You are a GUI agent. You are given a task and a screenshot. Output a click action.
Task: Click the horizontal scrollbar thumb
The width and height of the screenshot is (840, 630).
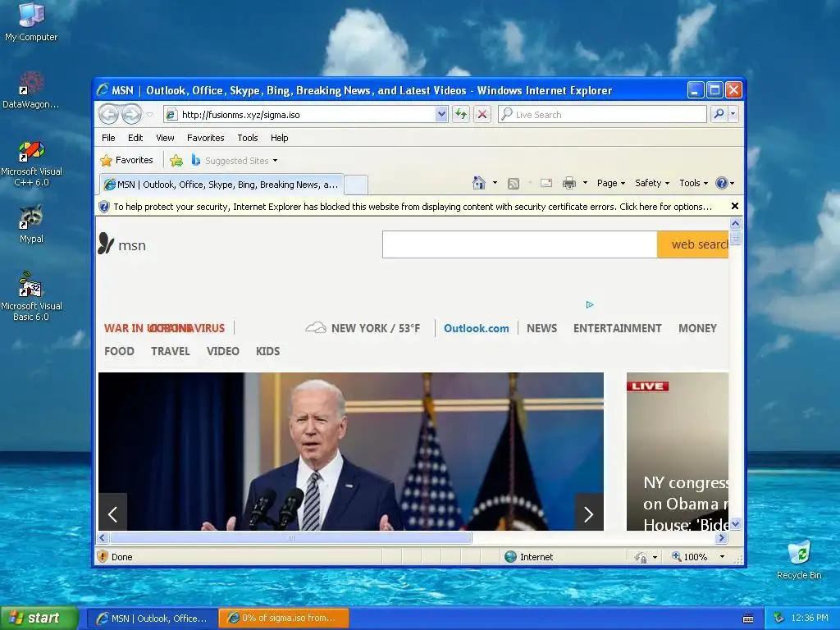pos(291,538)
